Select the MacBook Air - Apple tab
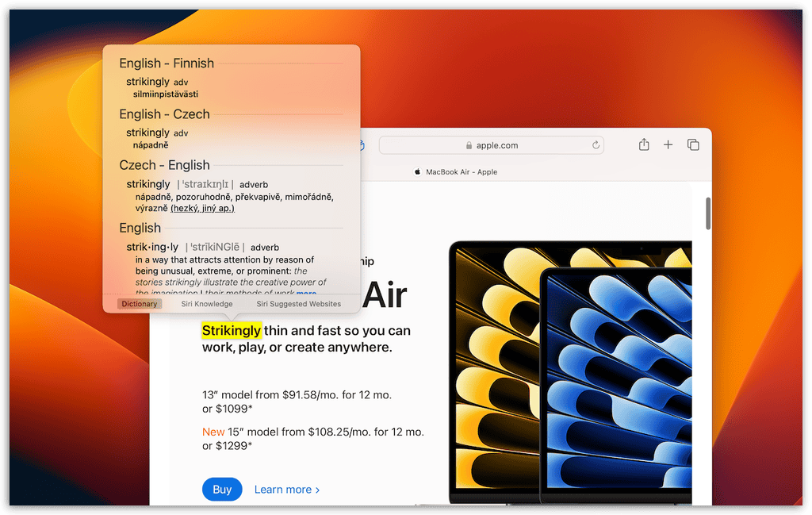The width and height of the screenshot is (812, 515). click(456, 172)
